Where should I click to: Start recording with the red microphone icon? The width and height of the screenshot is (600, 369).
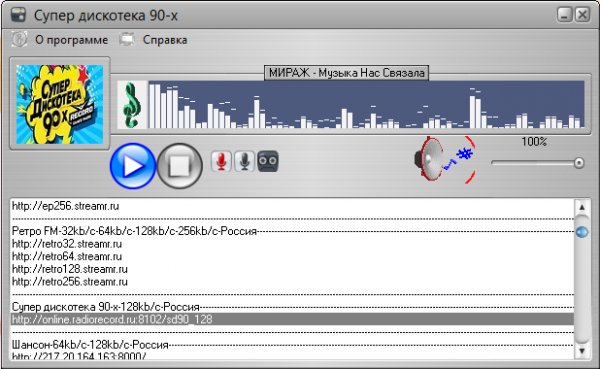click(221, 161)
